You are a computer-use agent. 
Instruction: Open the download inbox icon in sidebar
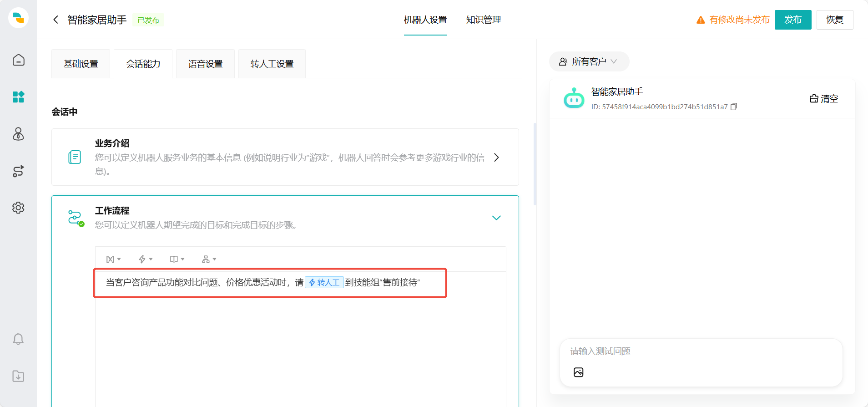tap(18, 376)
